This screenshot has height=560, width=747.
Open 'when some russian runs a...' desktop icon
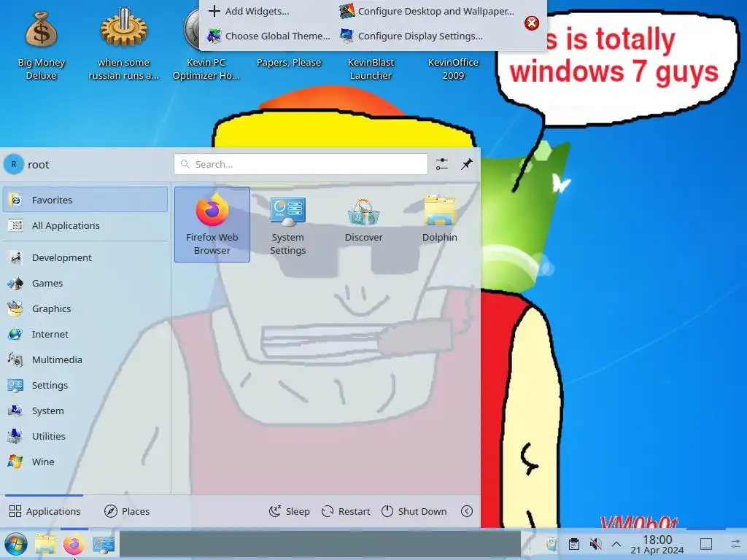[x=124, y=45]
